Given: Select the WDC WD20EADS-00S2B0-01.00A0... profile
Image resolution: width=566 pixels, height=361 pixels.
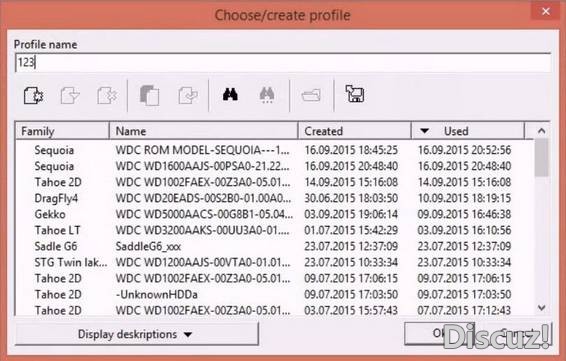Looking at the screenshot, I should point(203,198).
